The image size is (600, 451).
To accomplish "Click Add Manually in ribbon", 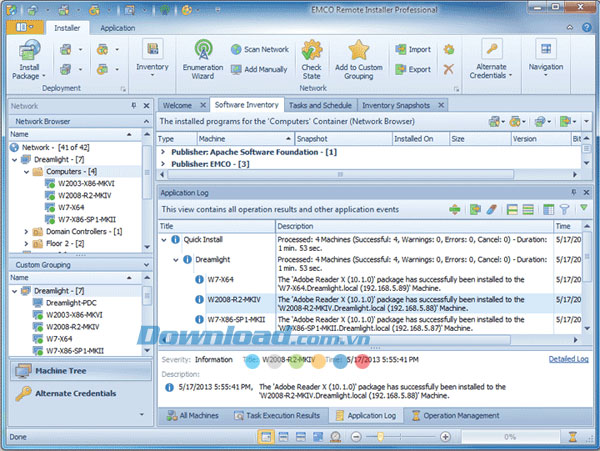I will tap(259, 69).
